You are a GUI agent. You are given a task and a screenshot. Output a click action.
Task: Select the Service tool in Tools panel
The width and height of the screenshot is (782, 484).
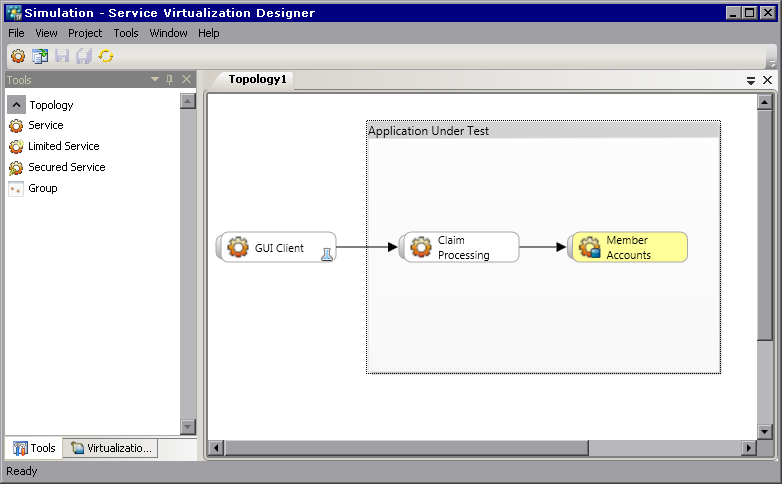point(45,125)
